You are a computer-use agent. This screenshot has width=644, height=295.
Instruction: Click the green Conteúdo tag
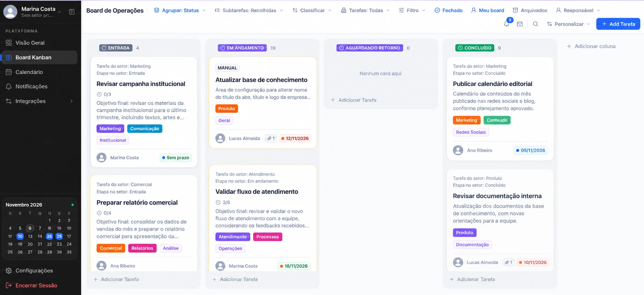point(497,120)
